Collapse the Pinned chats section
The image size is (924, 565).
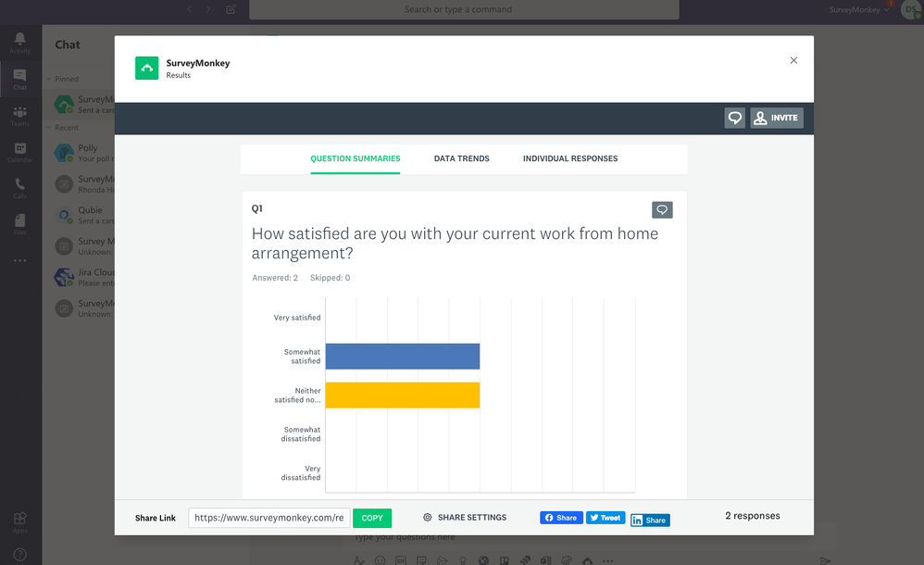pyautogui.click(x=49, y=79)
